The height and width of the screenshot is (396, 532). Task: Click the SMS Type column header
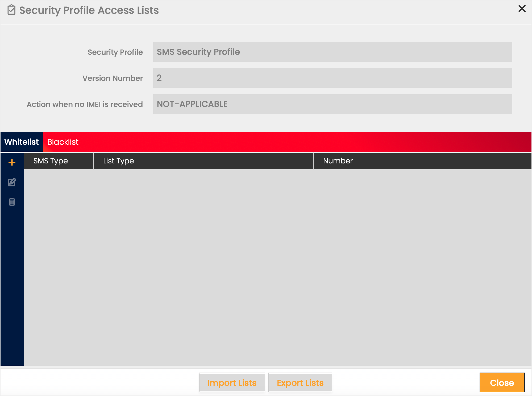click(51, 161)
